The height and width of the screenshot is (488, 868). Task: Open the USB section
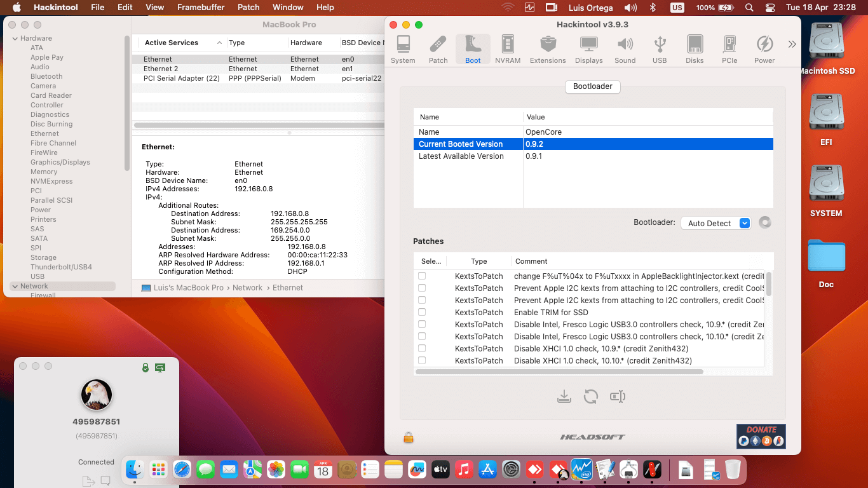coord(660,50)
